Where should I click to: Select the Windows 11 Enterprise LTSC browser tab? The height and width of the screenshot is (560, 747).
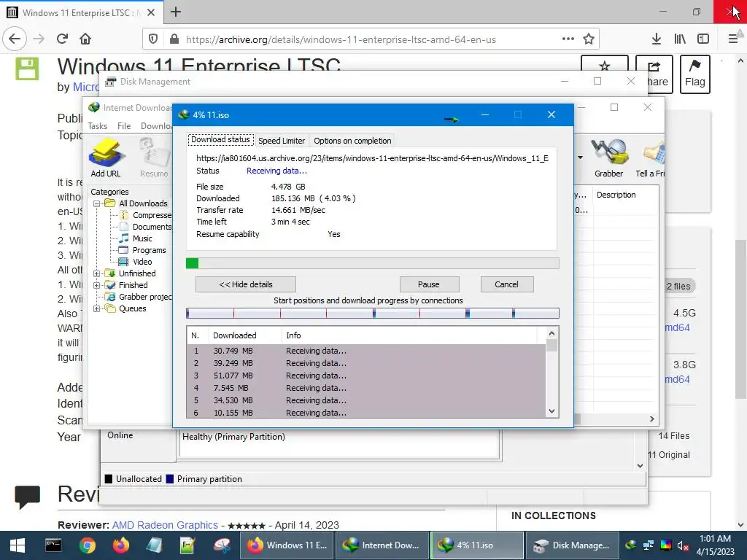click(82, 12)
